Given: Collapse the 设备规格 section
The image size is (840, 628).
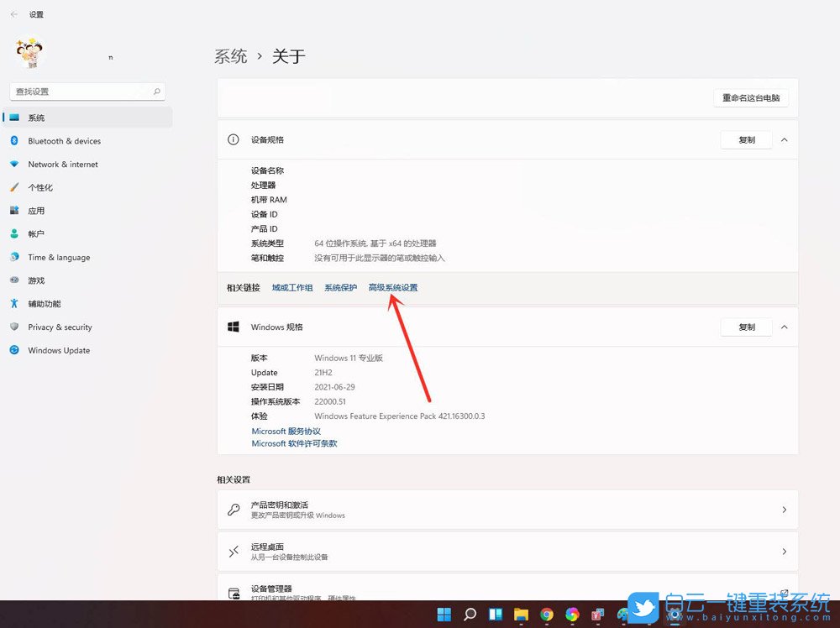Looking at the screenshot, I should tap(784, 139).
